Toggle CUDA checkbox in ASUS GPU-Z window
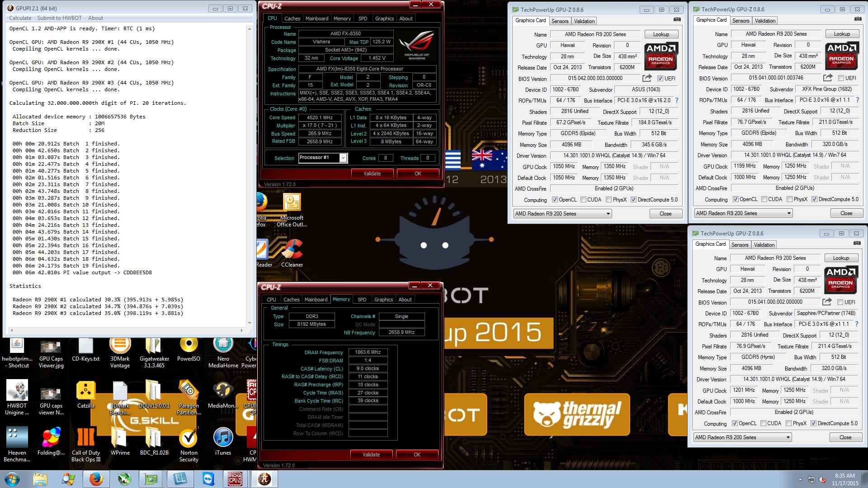Viewport: 868px width, 488px height. 583,200
